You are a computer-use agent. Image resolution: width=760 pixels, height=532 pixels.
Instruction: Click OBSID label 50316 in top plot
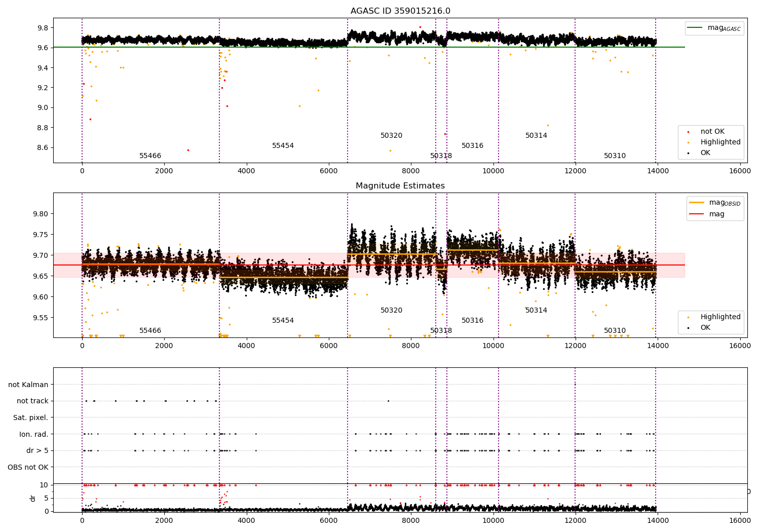click(472, 146)
